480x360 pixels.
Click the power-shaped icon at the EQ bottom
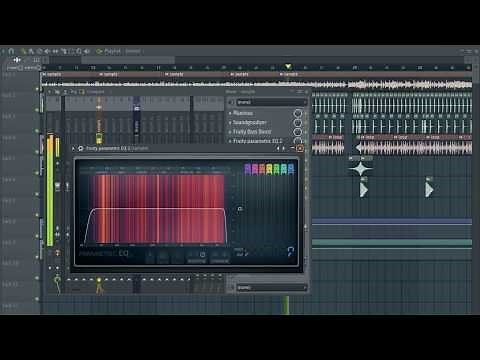click(x=202, y=254)
